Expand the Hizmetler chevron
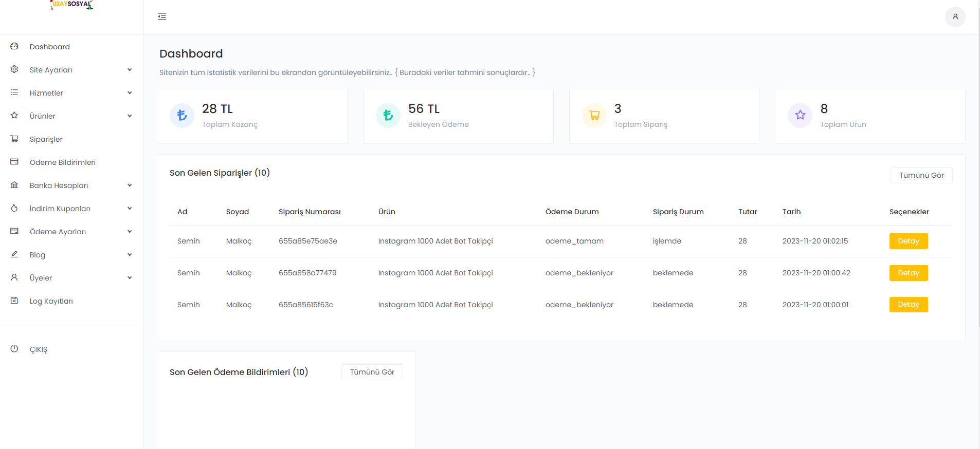 pos(130,93)
